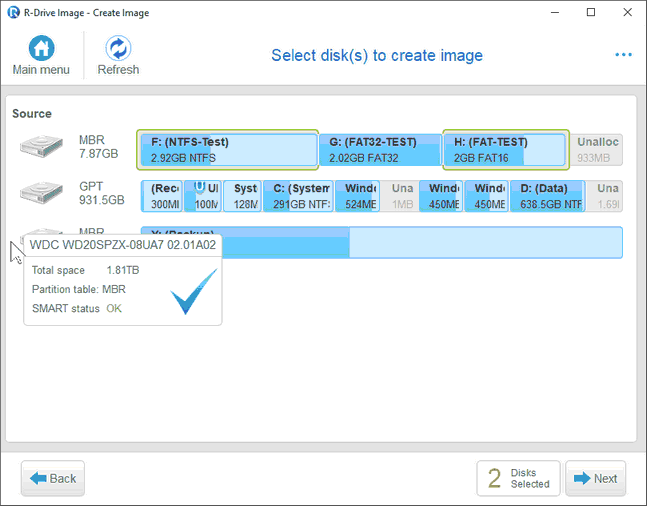Click the Back button
Screen dimensions: 647x506
[53, 478]
